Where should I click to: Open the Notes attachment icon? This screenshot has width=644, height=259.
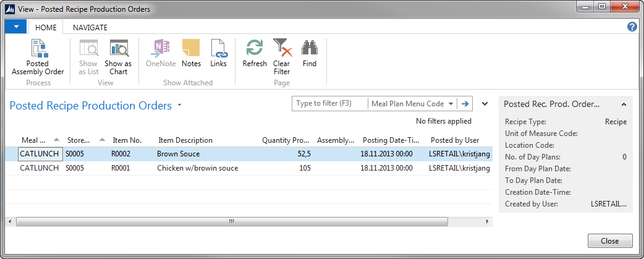pyautogui.click(x=191, y=54)
